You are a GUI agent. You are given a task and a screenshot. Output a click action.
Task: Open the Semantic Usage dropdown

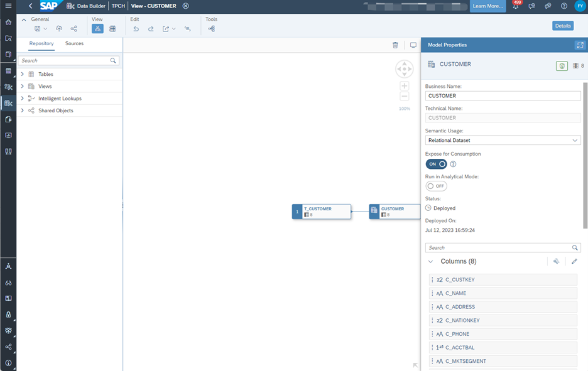tap(503, 141)
